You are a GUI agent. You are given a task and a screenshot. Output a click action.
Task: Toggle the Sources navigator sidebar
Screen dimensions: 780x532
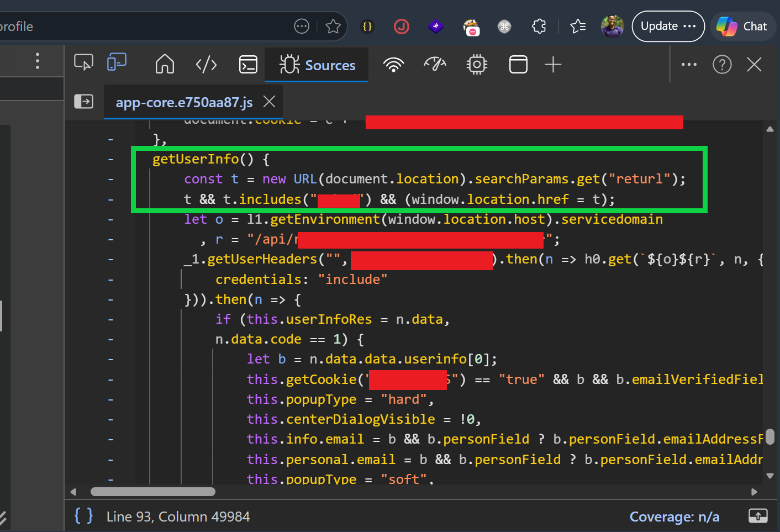84,102
